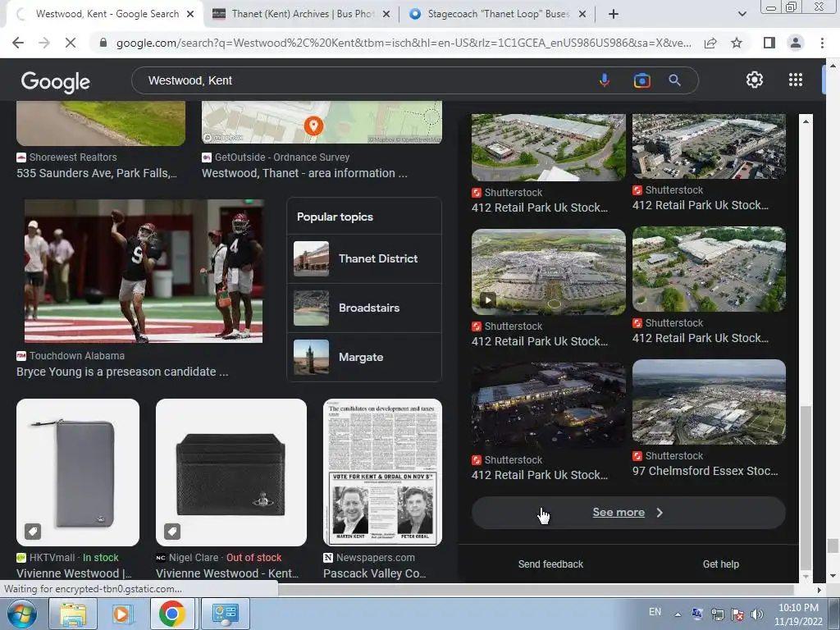The image size is (840, 630).
Task: Open the Google apps grid
Action: point(796,80)
